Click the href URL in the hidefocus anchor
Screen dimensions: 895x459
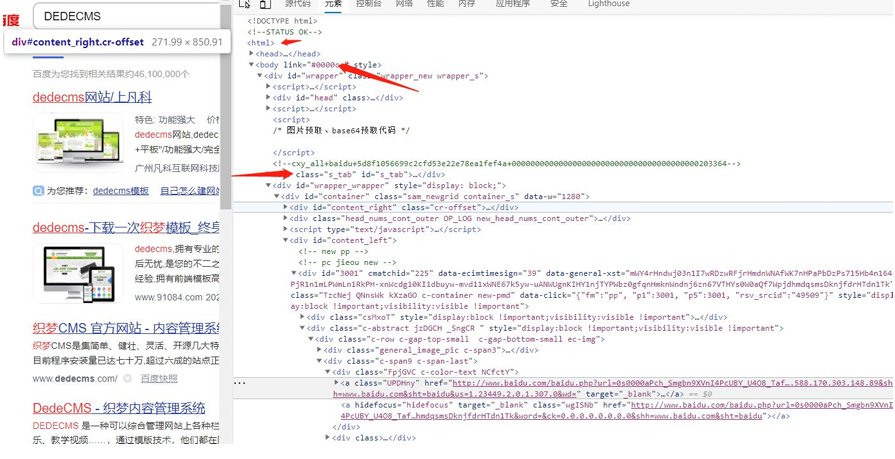(762, 405)
